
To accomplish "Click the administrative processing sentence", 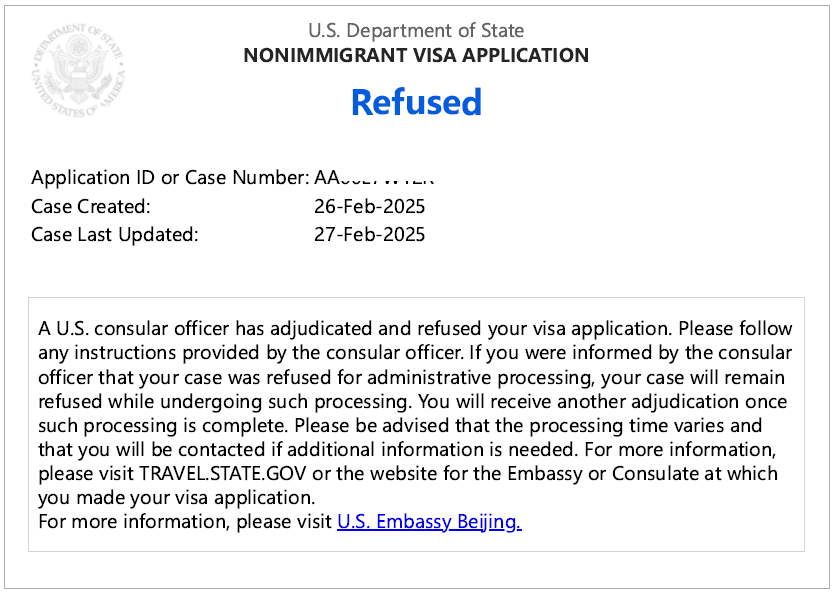I will (x=411, y=378).
